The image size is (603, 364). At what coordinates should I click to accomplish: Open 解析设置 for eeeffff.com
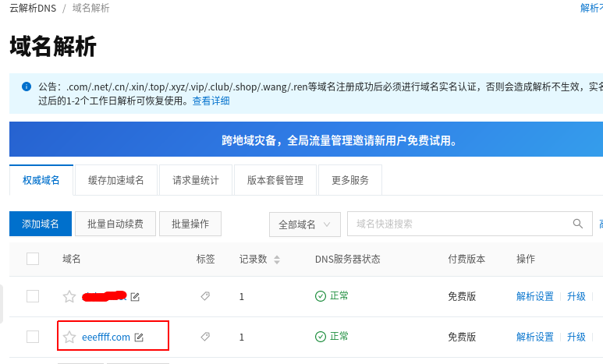tap(535, 337)
